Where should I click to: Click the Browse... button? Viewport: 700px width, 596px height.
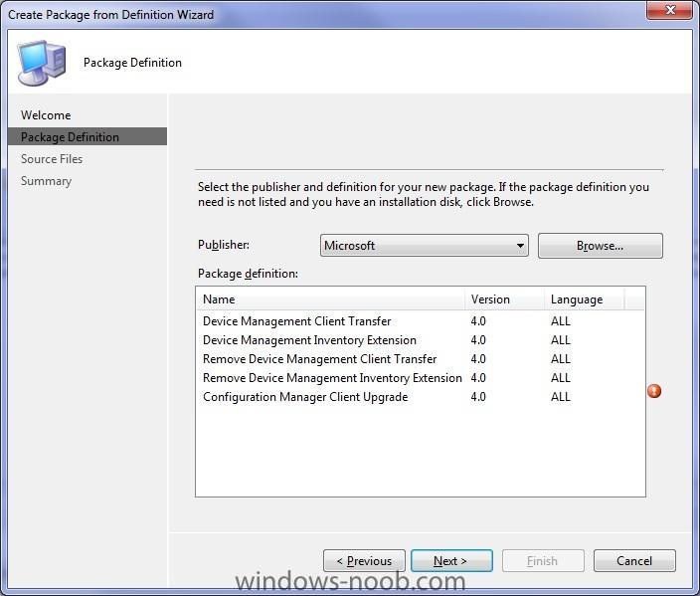pos(600,246)
